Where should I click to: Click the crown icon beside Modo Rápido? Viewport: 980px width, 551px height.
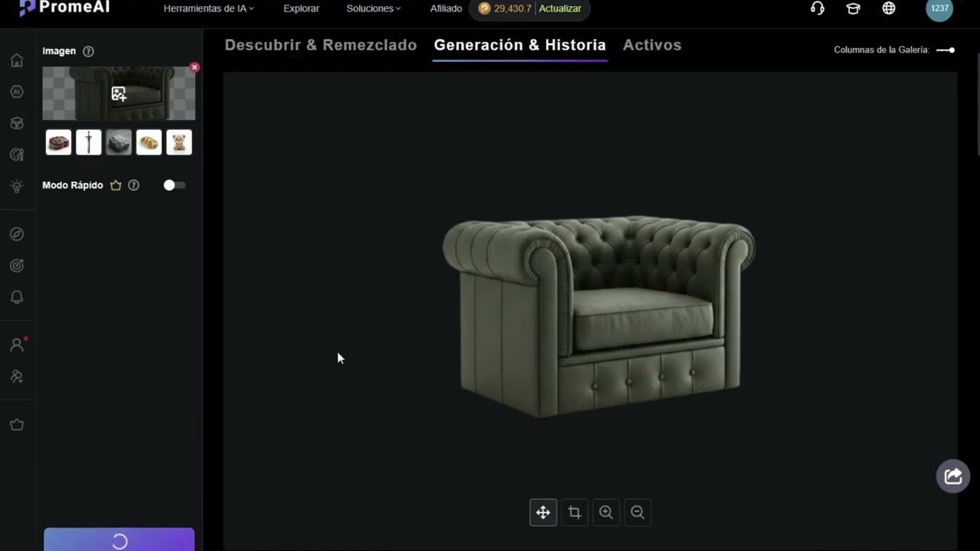coord(116,185)
